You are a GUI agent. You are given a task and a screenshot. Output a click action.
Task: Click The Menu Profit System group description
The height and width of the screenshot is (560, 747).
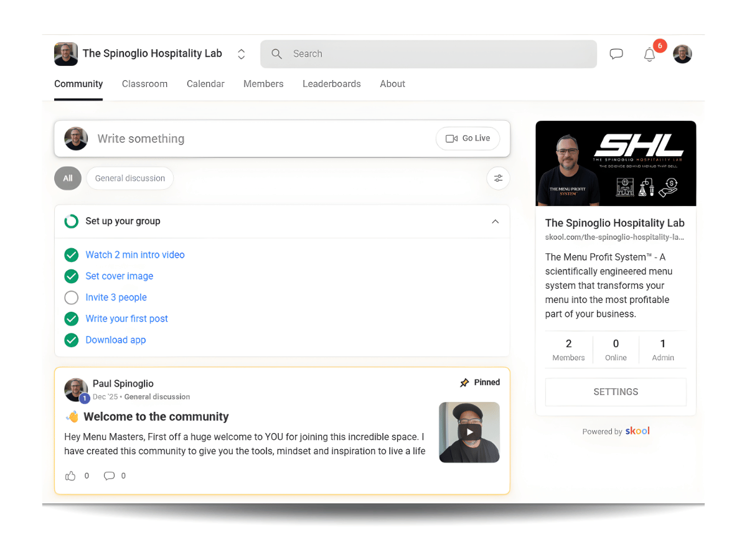click(x=609, y=286)
